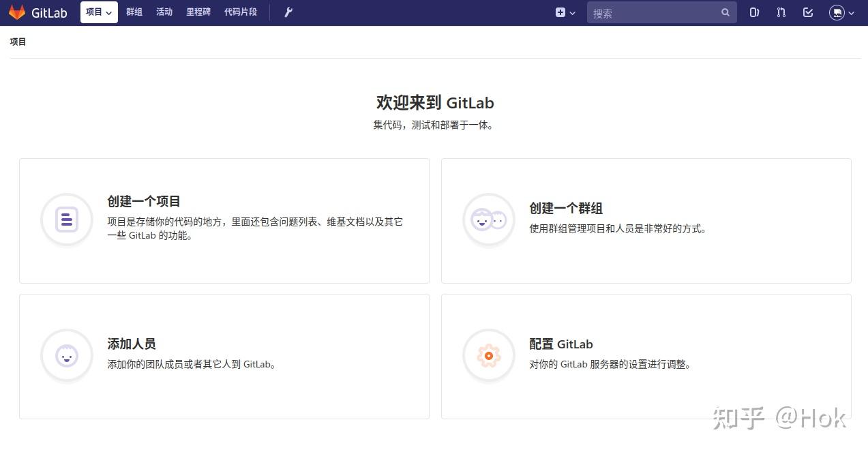The width and height of the screenshot is (868, 452).
Task: Click inside the 搜索 search field
Action: (x=648, y=12)
